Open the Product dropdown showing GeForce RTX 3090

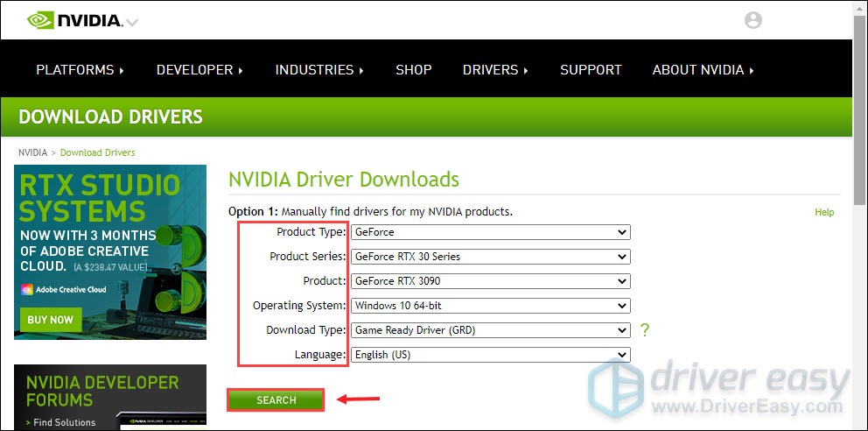click(x=491, y=281)
